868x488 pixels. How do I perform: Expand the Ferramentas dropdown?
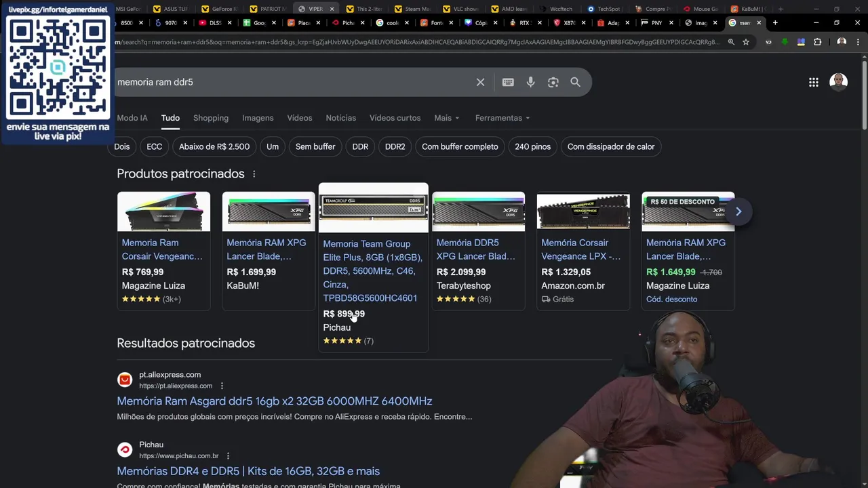tap(502, 118)
